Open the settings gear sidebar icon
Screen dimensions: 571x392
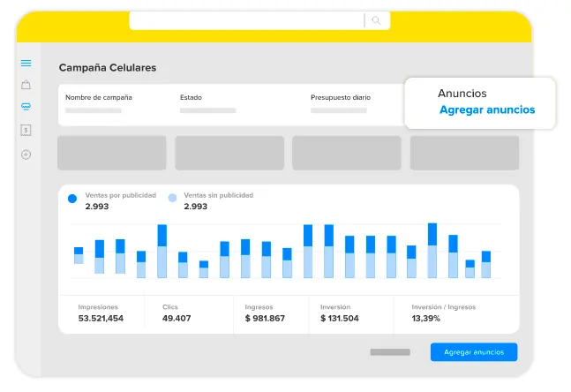click(26, 155)
